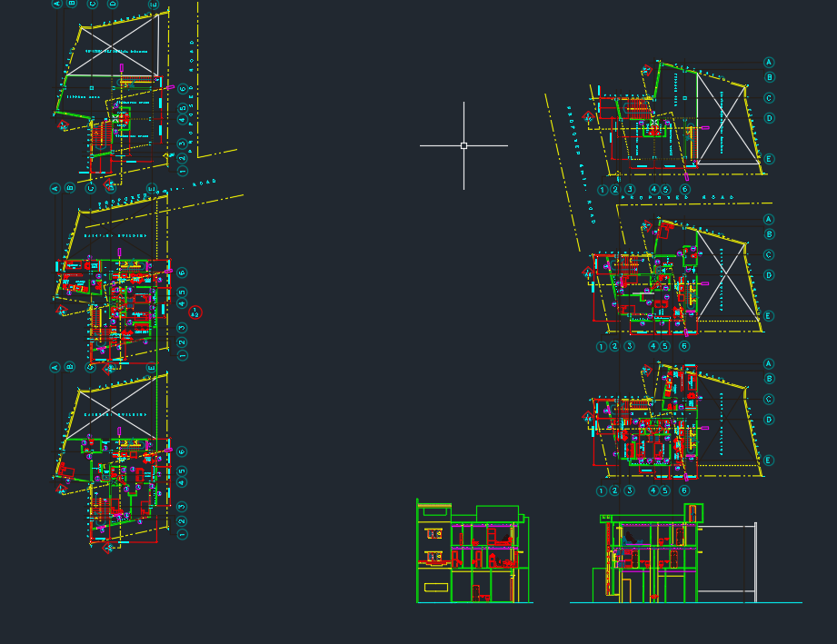Viewport: 837px width, 644px height.
Task: Select grid bubble 1 beside the top-left plan
Action: pyautogui.click(x=182, y=171)
